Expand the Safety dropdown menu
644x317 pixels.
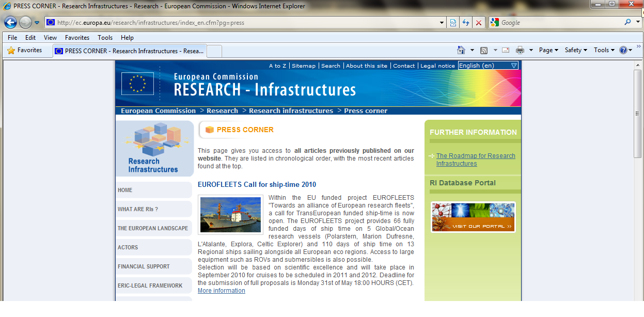coord(576,50)
